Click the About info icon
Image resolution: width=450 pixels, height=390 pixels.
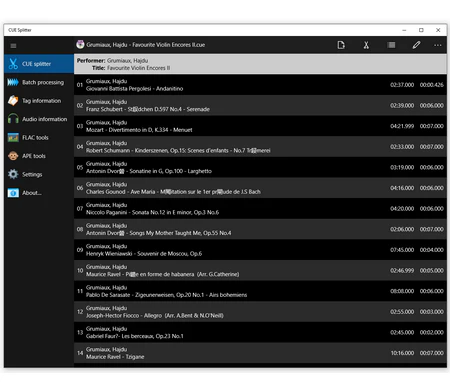13,193
